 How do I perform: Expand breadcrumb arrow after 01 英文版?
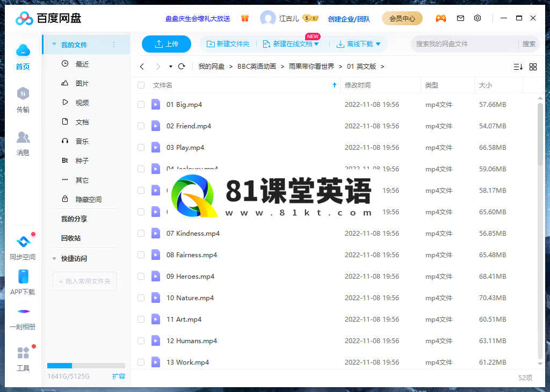point(382,67)
